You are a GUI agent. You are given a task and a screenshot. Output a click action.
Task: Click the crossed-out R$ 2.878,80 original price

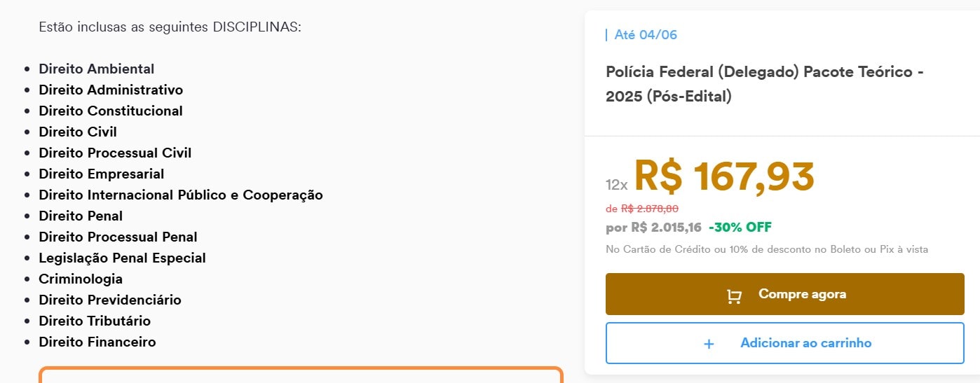(649, 209)
